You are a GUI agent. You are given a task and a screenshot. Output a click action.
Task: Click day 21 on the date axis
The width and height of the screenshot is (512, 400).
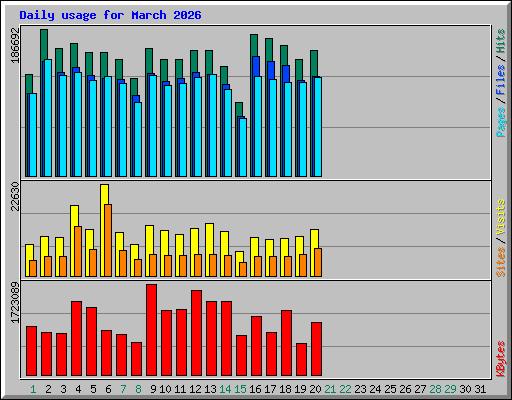pyautogui.click(x=330, y=389)
